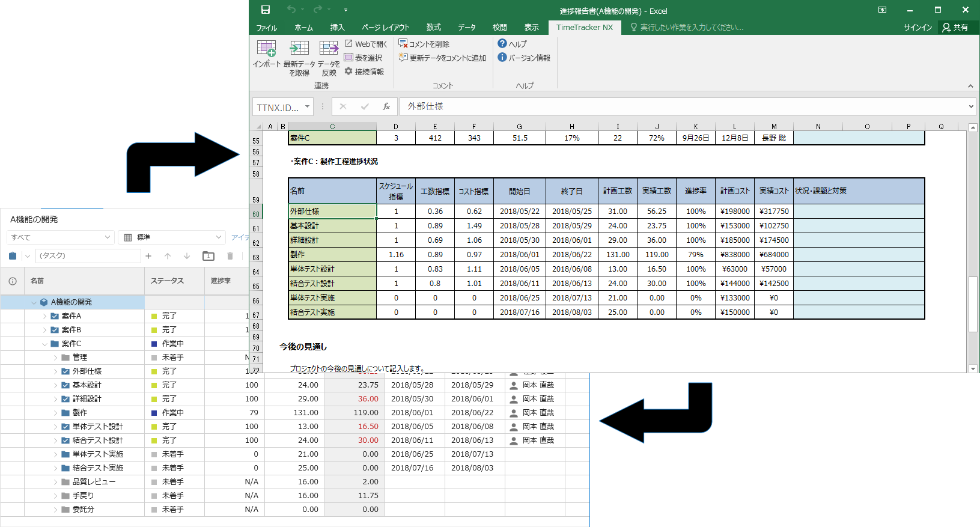Open the すべて filter dropdown
The height and width of the screenshot is (527, 980).
[60, 237]
